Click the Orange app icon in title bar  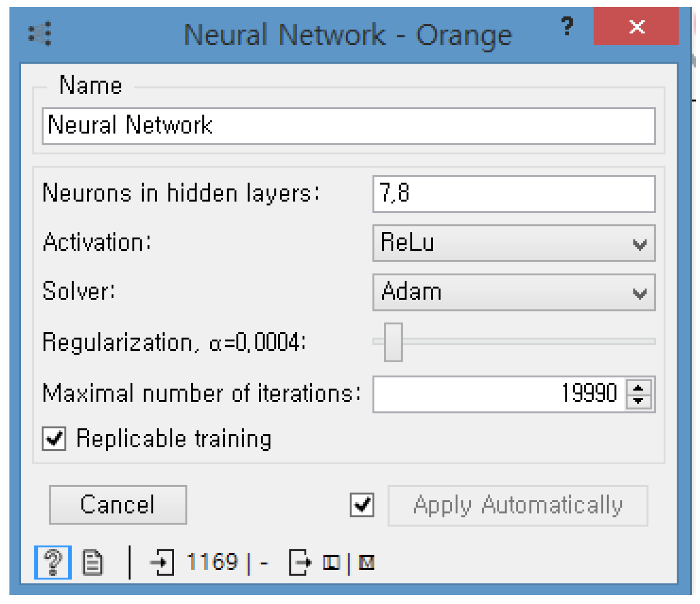(40, 34)
